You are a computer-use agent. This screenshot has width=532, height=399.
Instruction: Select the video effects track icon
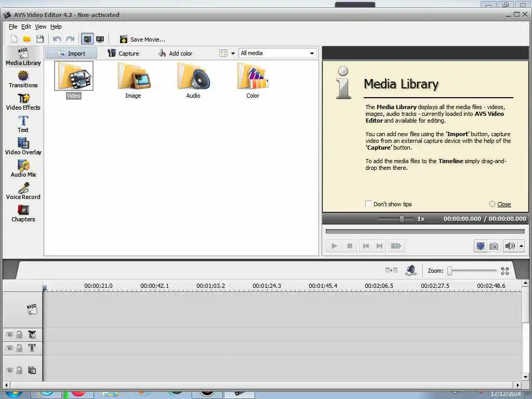coord(32,335)
